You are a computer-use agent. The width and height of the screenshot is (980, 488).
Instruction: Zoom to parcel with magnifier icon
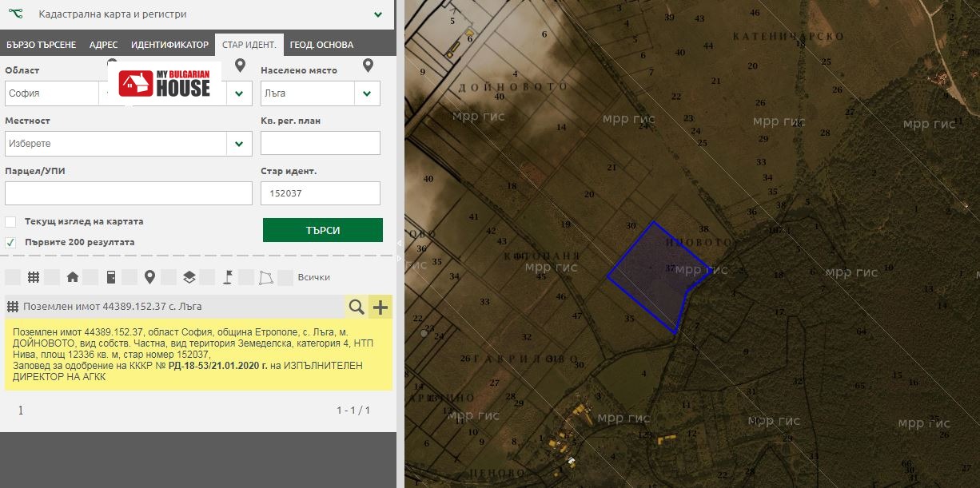click(x=357, y=307)
